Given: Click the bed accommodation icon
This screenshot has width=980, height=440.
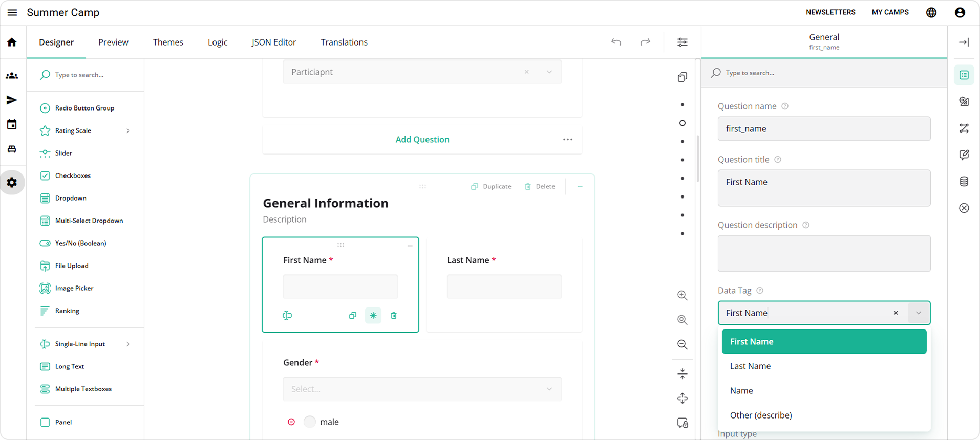Looking at the screenshot, I should 12,149.
